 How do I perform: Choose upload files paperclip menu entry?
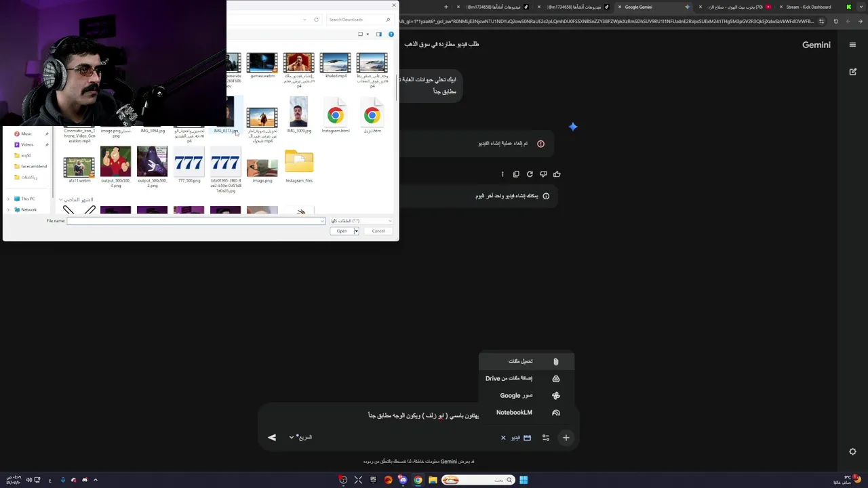[527, 361]
